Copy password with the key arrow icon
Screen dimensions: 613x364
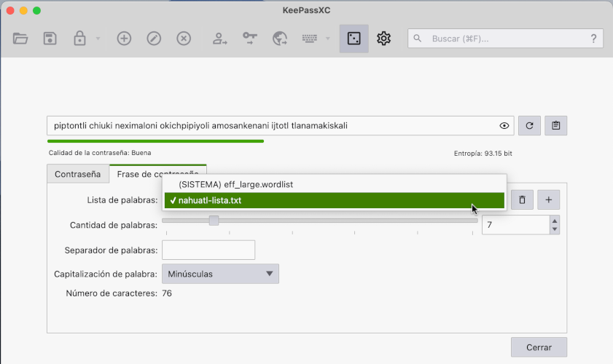tap(250, 39)
